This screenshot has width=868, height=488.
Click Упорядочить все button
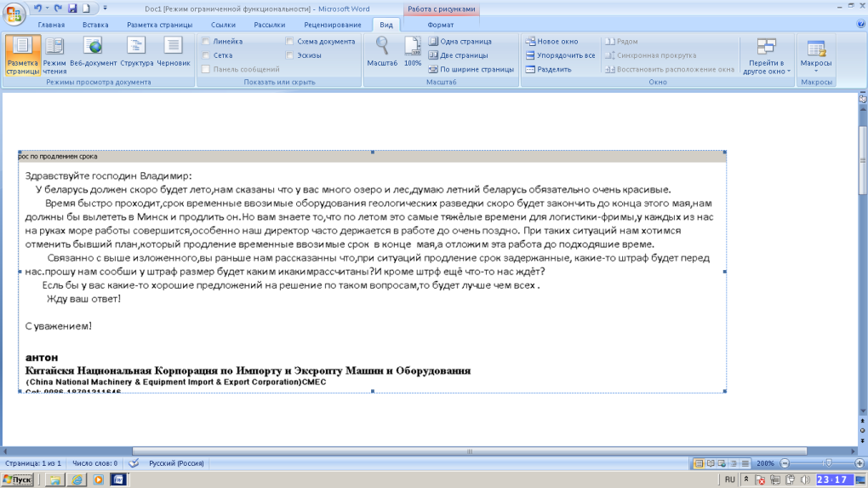(560, 55)
